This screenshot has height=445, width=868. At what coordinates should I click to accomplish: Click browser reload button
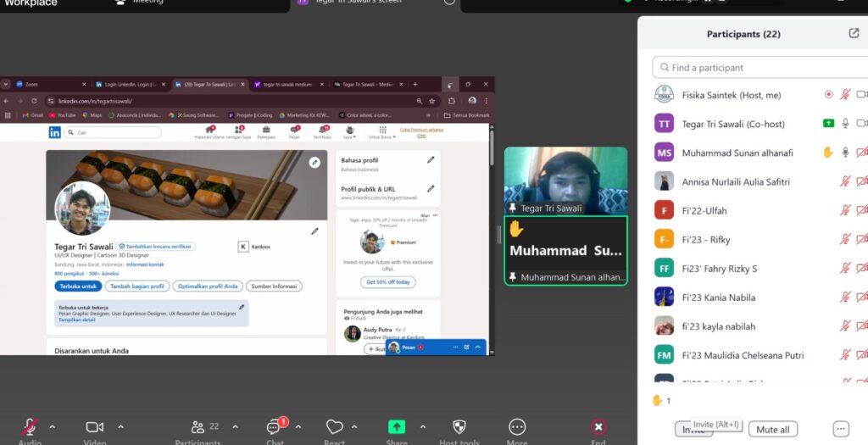34,101
